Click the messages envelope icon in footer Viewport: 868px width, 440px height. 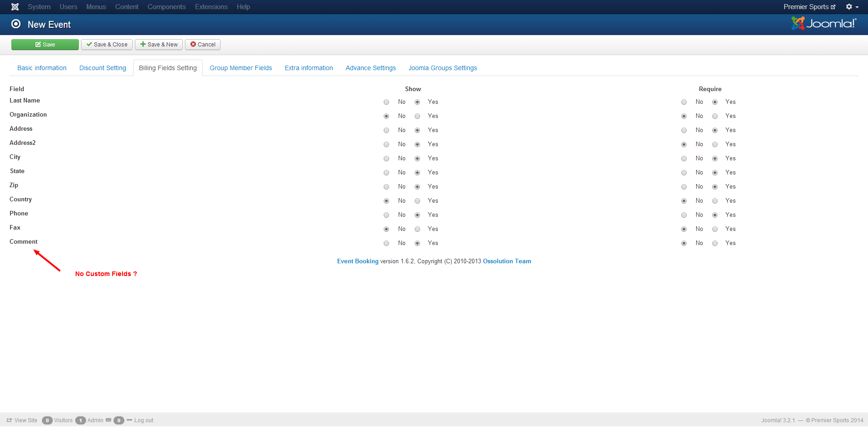(108, 420)
